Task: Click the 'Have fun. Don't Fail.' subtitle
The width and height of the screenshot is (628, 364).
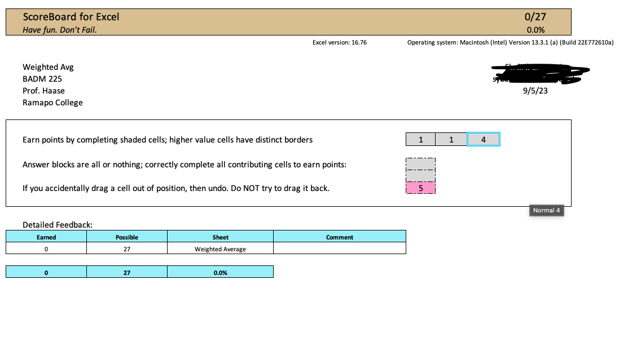Action: pos(59,30)
